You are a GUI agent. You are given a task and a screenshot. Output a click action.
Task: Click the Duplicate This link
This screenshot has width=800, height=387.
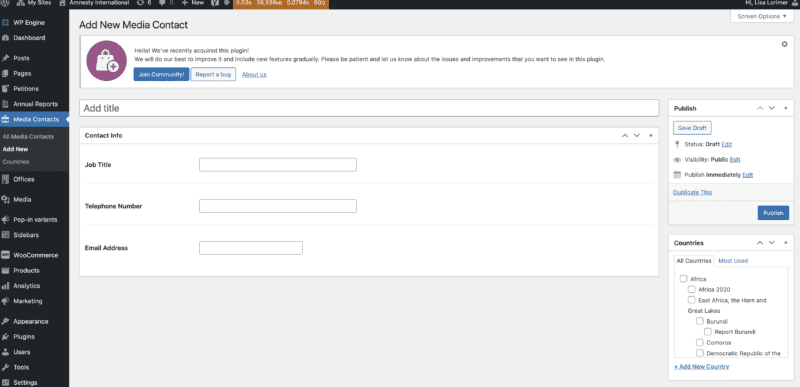click(x=692, y=192)
